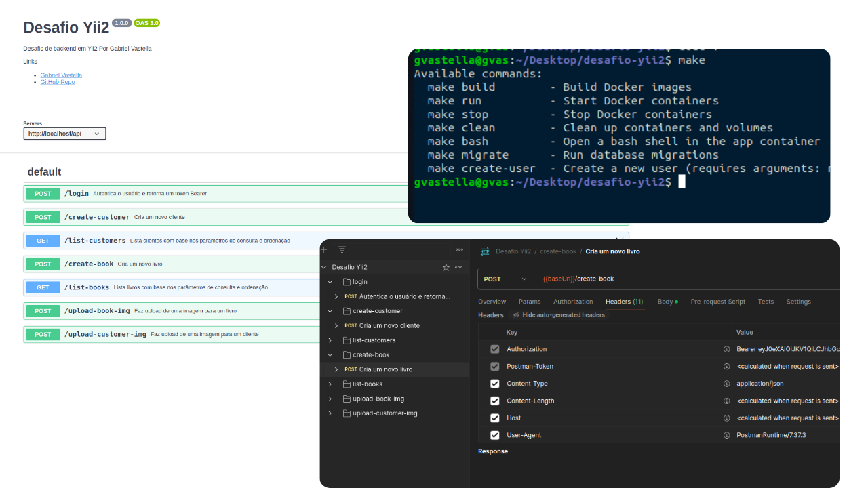The width and height of the screenshot is (868, 488).
Task: Open the Pre-request Script tab
Action: pos(718,302)
